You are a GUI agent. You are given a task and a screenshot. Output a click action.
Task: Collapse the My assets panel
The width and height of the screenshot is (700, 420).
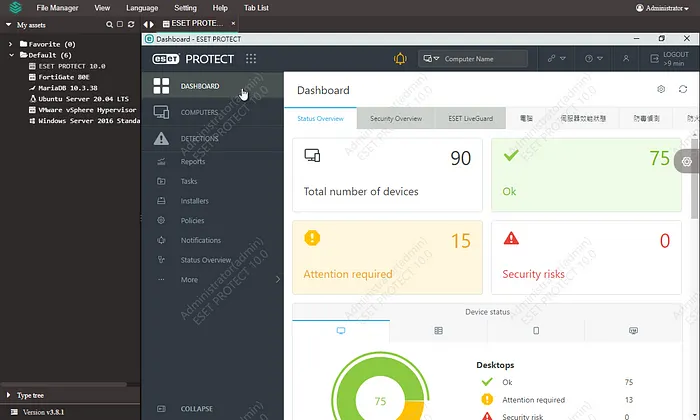point(8,25)
